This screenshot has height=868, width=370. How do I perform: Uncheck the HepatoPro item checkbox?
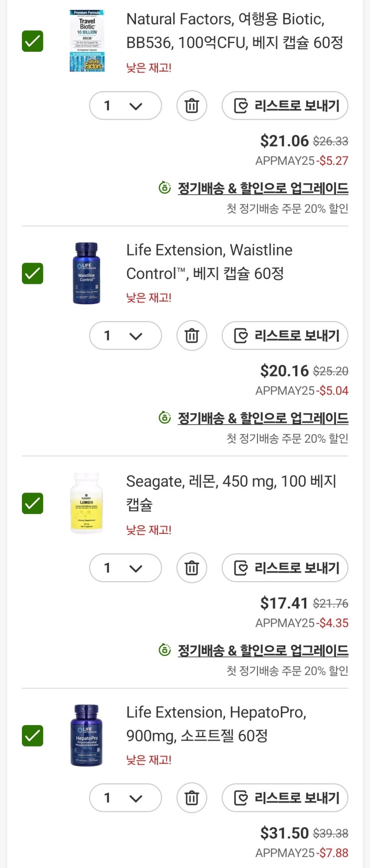(33, 736)
